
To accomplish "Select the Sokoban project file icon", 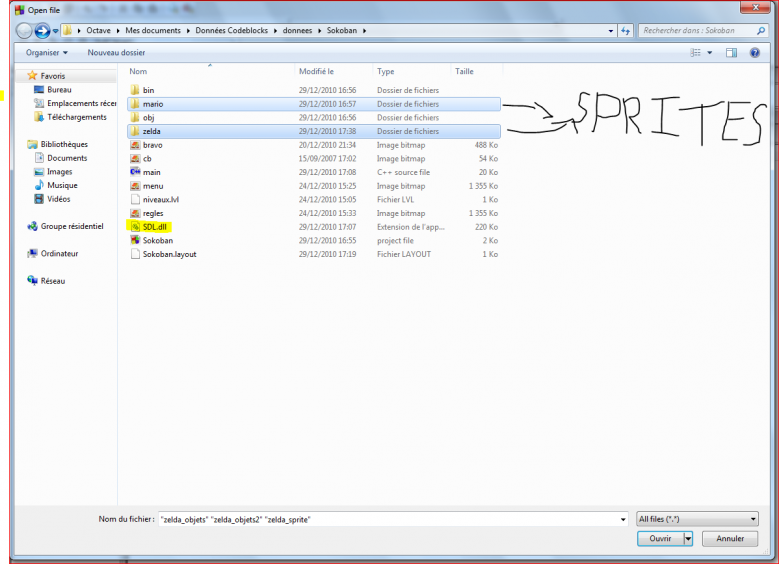I will (135, 241).
